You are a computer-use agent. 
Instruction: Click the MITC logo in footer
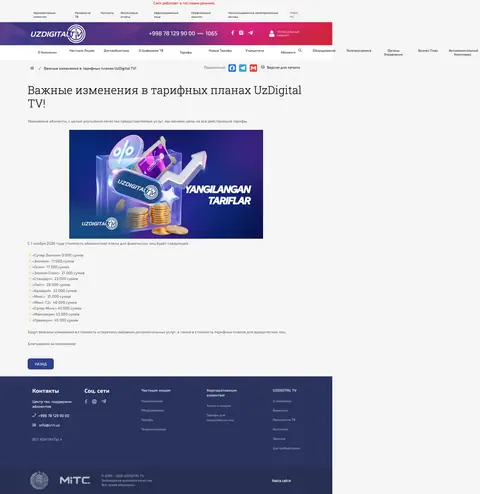point(75,480)
